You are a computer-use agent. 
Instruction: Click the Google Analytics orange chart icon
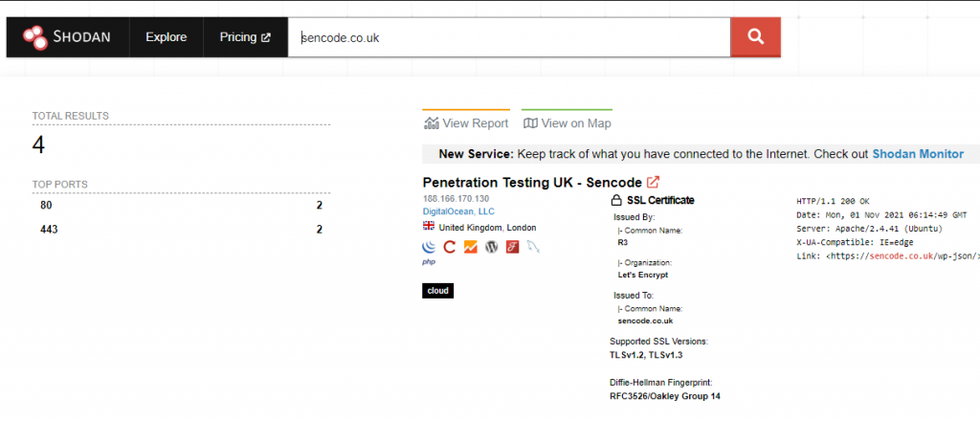coord(471,247)
